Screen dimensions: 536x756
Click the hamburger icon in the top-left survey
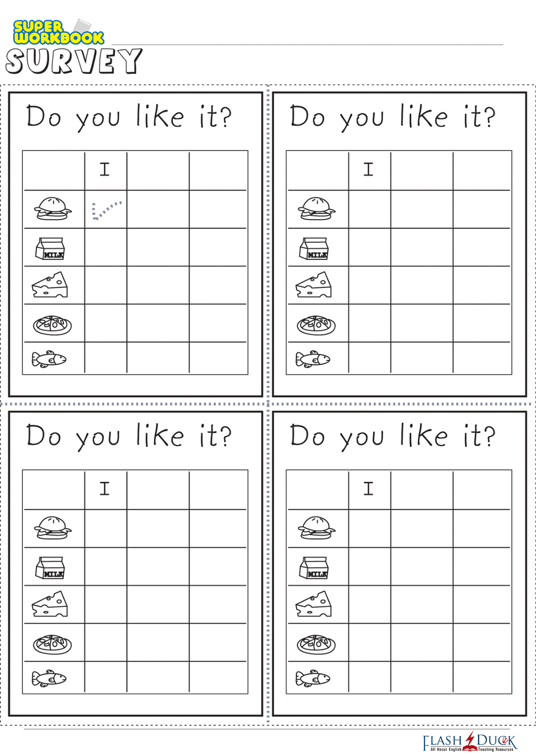53,209
